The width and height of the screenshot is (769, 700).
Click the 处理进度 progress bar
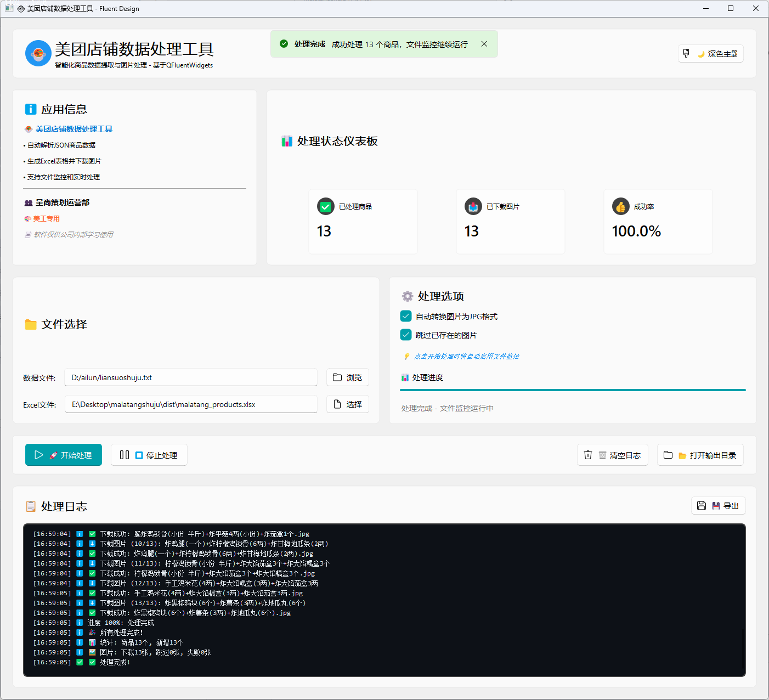[x=573, y=390]
